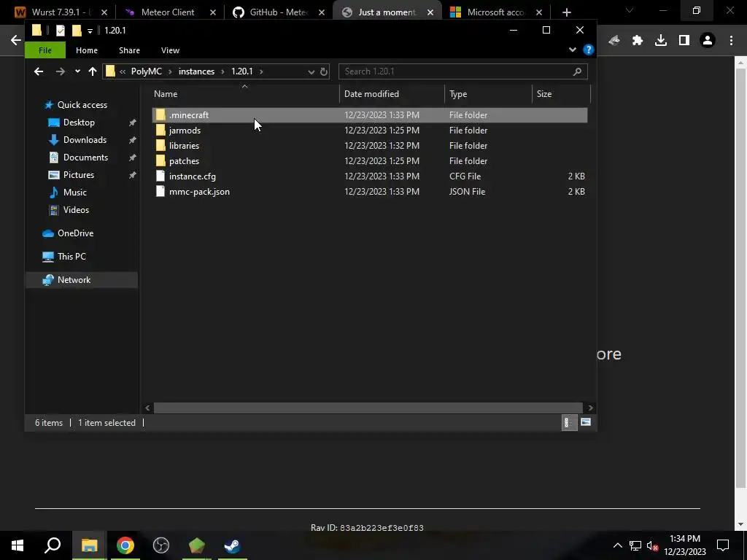Image resolution: width=747 pixels, height=560 pixels.
Task: Switch to Microsoft account browser tab
Action: pyautogui.click(x=495, y=12)
